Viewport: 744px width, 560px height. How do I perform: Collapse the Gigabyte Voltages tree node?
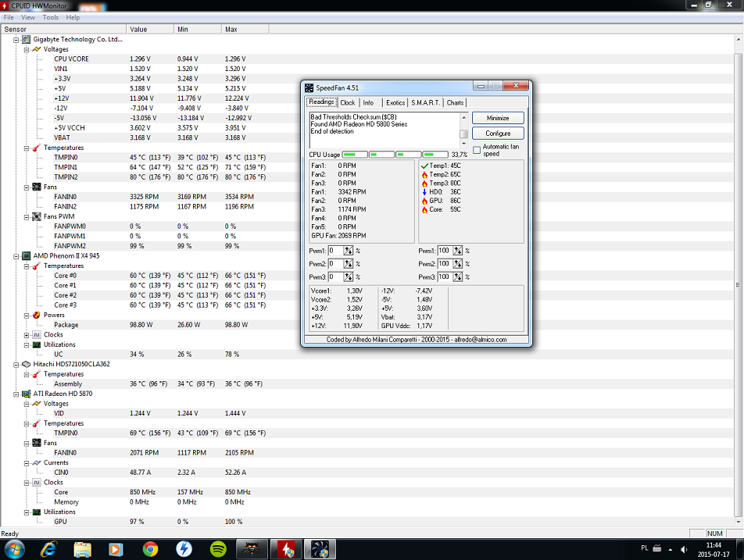pos(26,49)
